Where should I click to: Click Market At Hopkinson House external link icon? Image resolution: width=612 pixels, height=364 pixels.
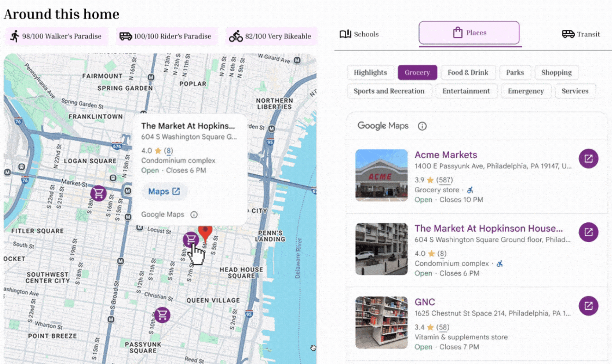[588, 232]
